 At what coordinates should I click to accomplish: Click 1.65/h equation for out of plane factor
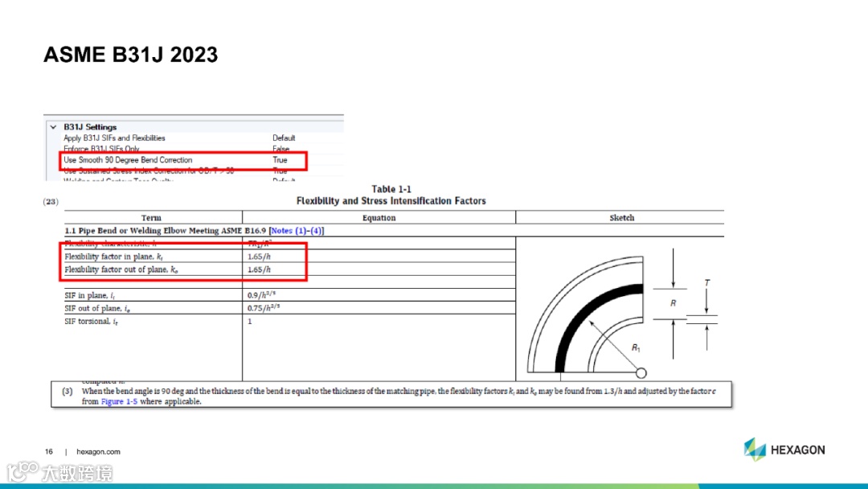pos(259,269)
